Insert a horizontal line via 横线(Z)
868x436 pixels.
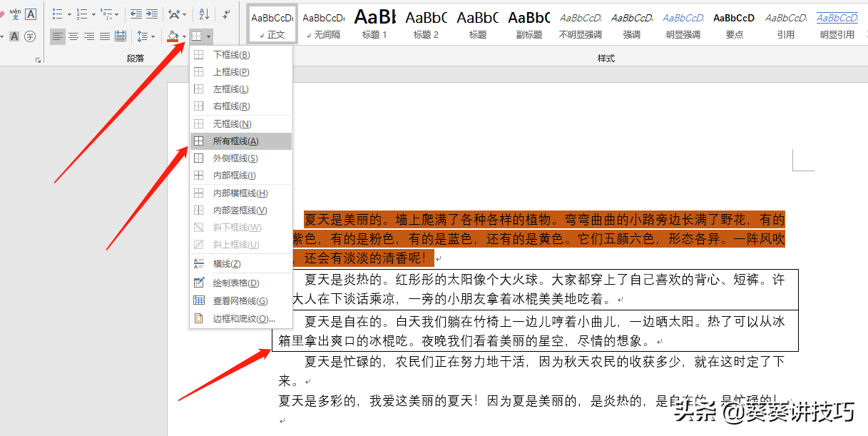click(241, 264)
